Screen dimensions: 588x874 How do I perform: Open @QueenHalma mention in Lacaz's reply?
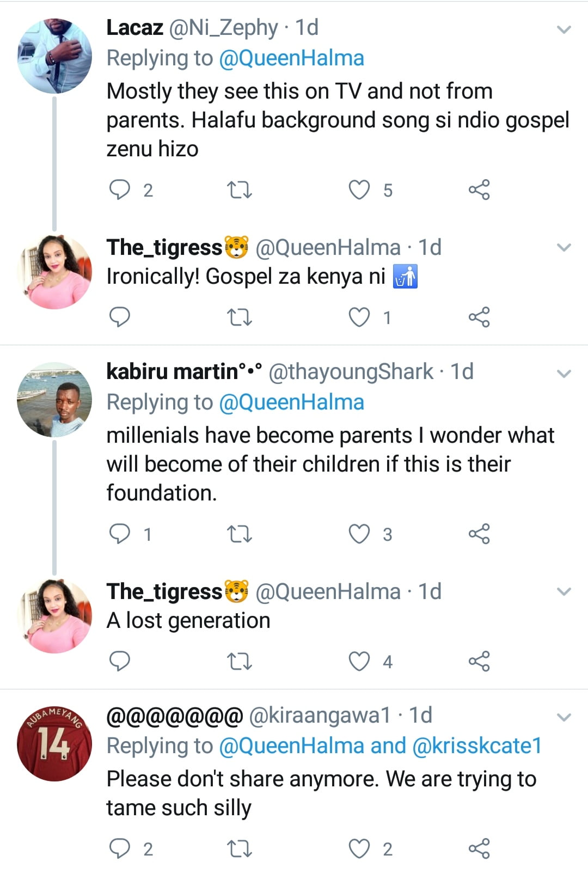coord(291,58)
